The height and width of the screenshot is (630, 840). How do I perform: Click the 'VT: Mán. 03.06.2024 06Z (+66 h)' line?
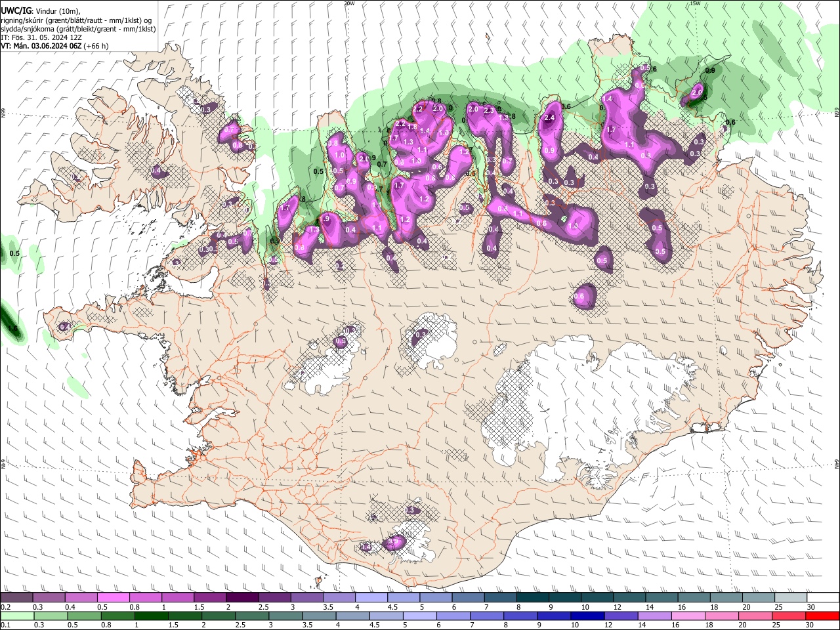[54, 46]
